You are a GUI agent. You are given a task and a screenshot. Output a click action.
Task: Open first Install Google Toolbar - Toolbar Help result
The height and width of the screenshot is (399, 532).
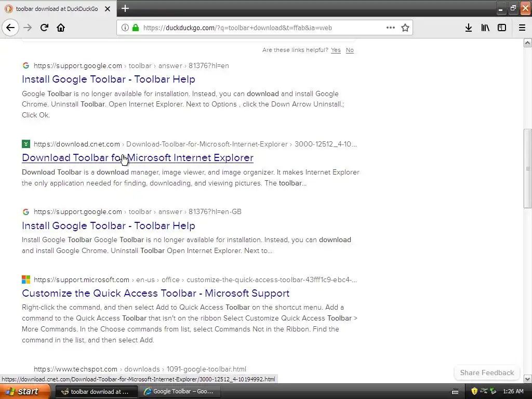pos(109,79)
